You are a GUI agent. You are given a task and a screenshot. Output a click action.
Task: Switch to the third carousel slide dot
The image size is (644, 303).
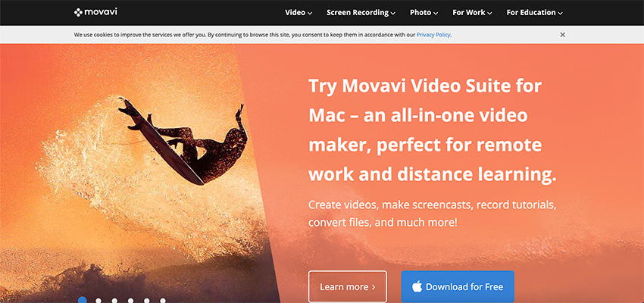(x=114, y=301)
